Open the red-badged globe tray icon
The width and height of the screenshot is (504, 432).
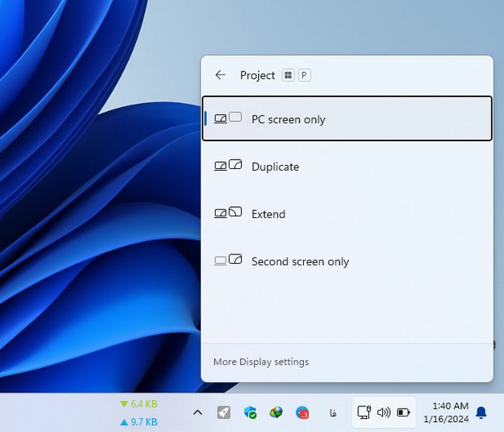302,413
